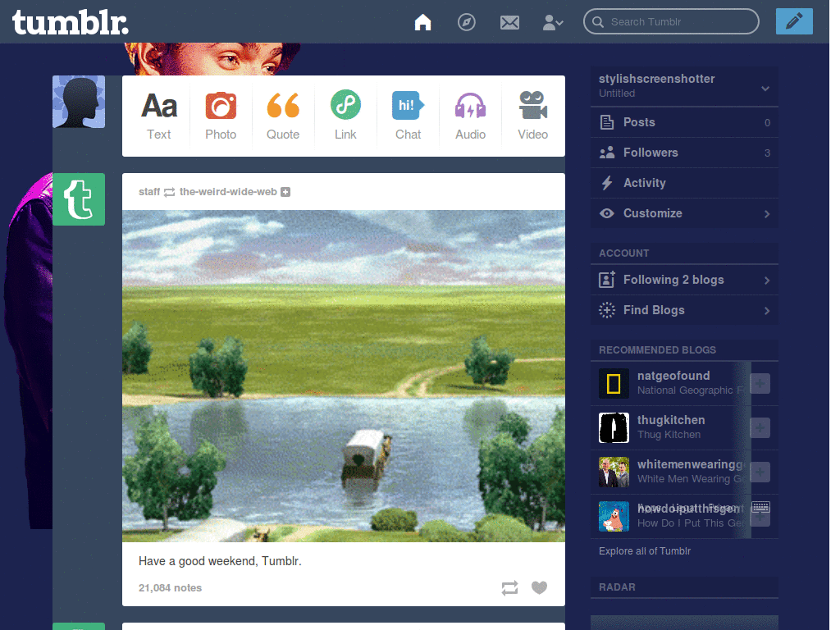Click the green staff Tumblr avatar

[x=79, y=199]
